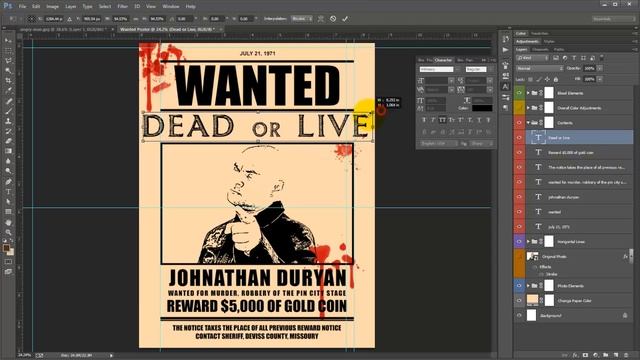This screenshot has height=360, width=640.
Task: Switch to warp mode icon in options bar
Action: pos(321,19)
